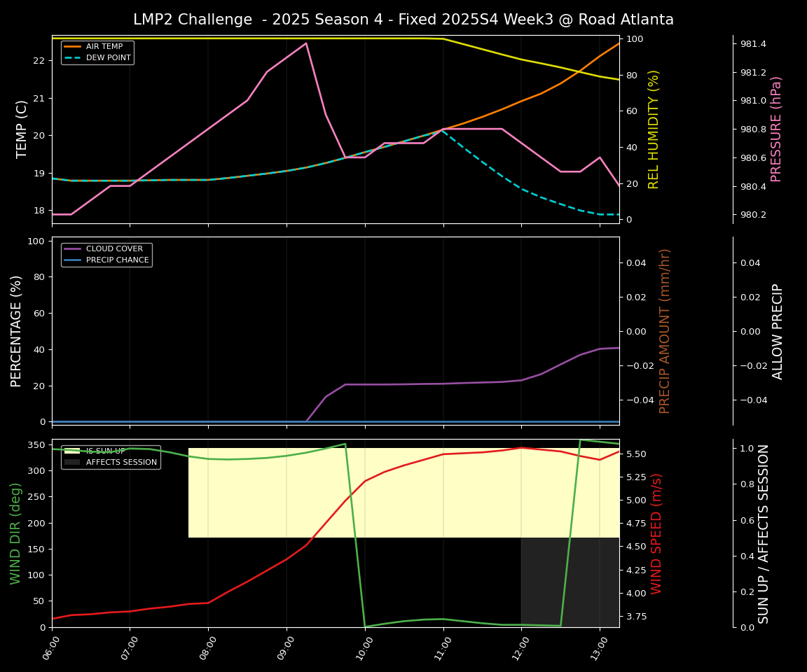Click the WIND SPEED (m/s) axis label
This screenshot has width=807, height=672.
click(x=656, y=533)
